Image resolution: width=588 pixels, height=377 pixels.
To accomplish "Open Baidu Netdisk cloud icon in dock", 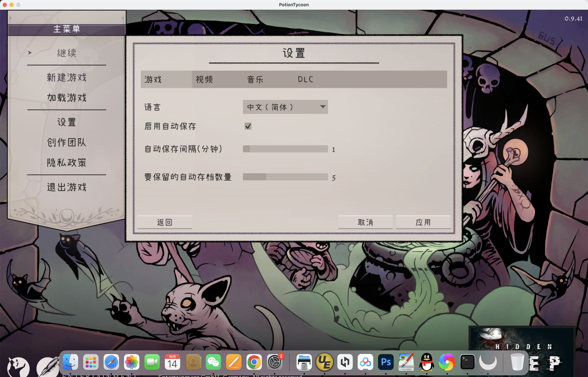I will click(x=365, y=362).
